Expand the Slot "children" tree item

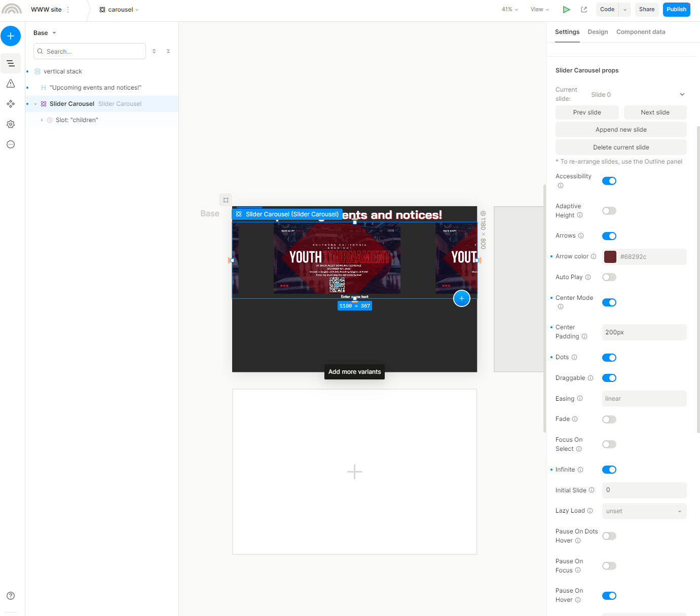(x=42, y=120)
